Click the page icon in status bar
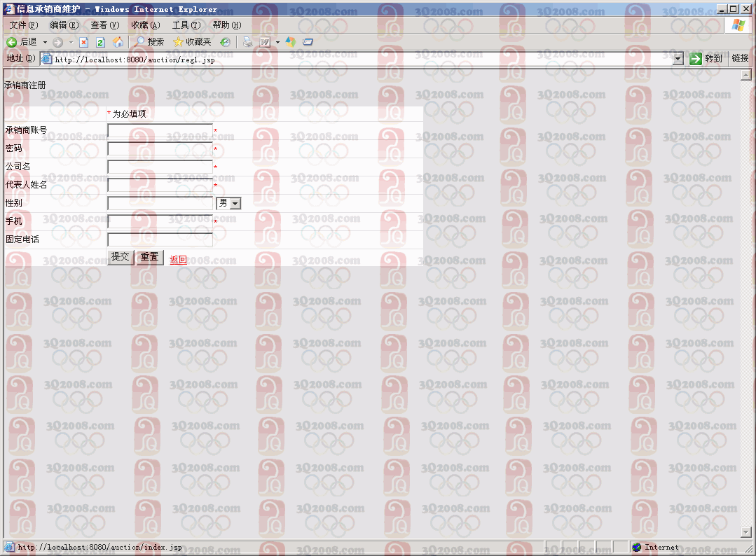756x556 pixels. point(9,548)
